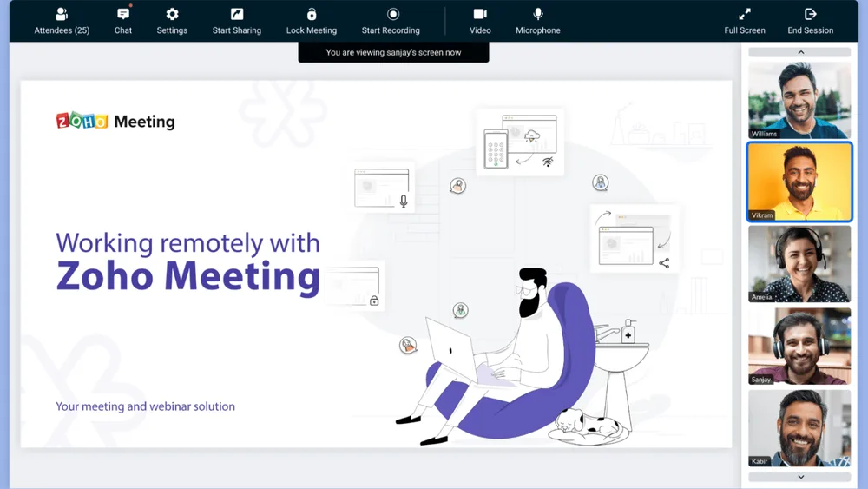Select Williams video thumbnail

(799, 100)
